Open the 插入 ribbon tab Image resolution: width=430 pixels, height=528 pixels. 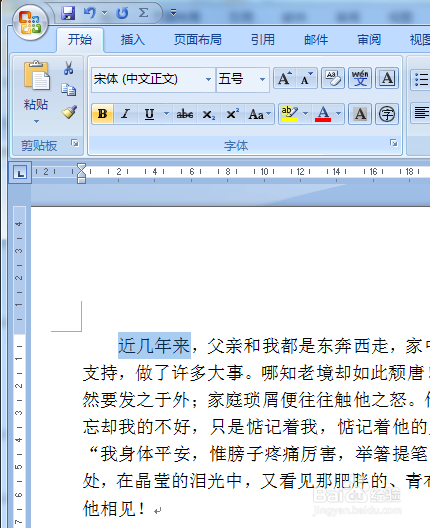[133, 40]
